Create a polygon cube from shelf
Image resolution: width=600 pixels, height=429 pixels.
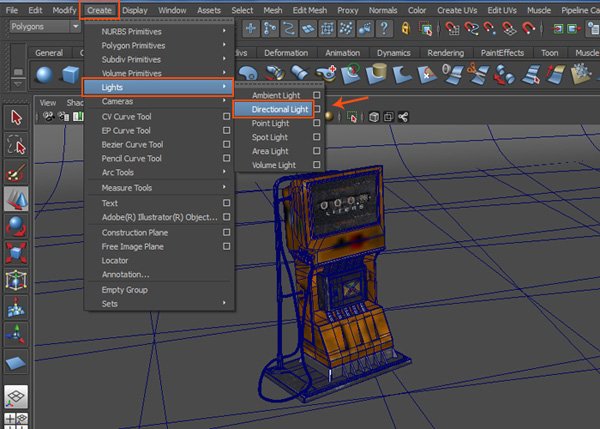click(70, 74)
